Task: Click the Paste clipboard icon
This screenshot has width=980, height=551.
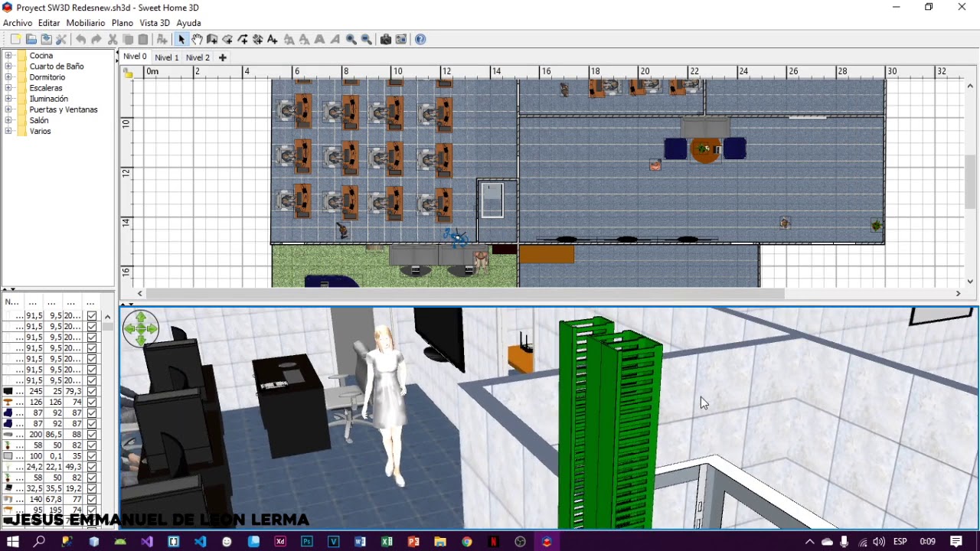Action: point(143,39)
